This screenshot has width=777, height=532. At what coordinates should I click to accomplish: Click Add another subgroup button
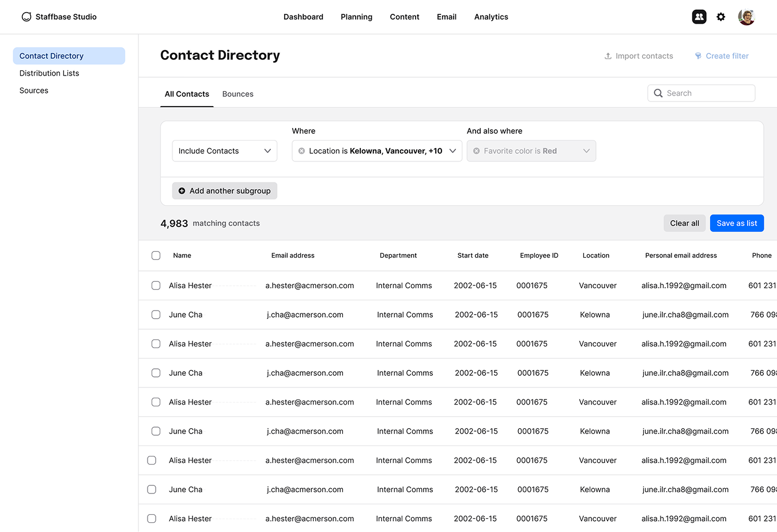[225, 191]
